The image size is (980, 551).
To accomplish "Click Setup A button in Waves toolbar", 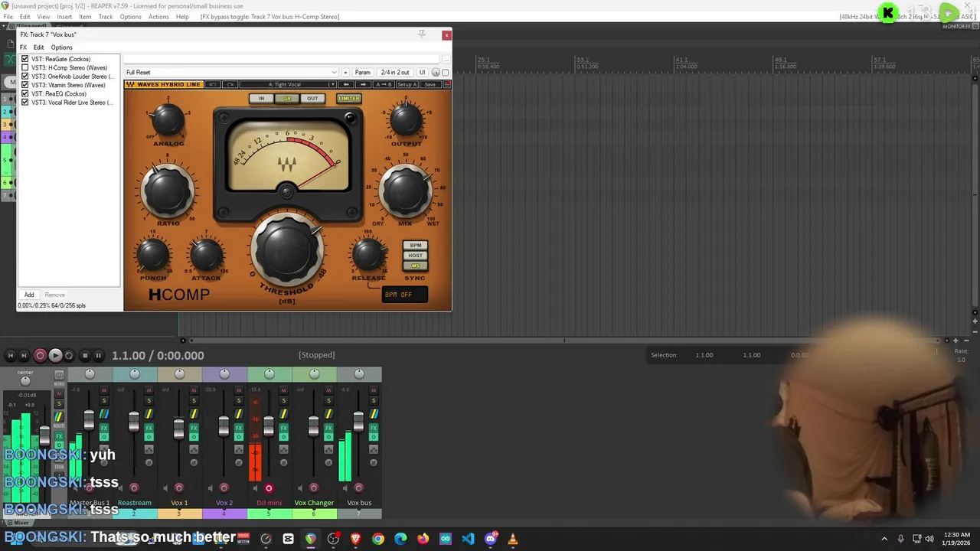I will pos(407,84).
